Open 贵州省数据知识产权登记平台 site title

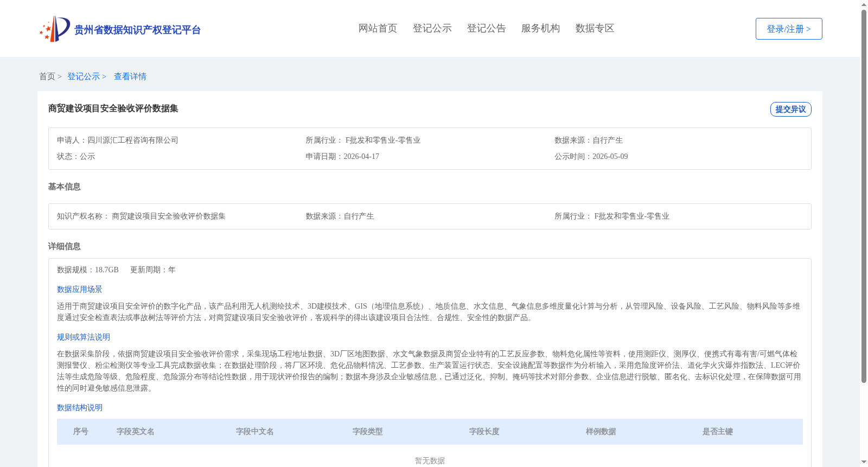click(137, 30)
